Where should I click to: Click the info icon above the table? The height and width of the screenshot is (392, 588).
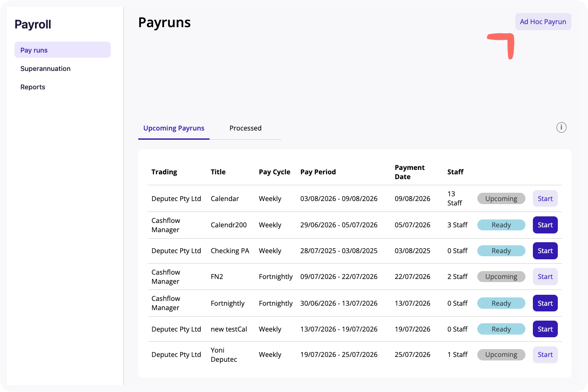561,127
